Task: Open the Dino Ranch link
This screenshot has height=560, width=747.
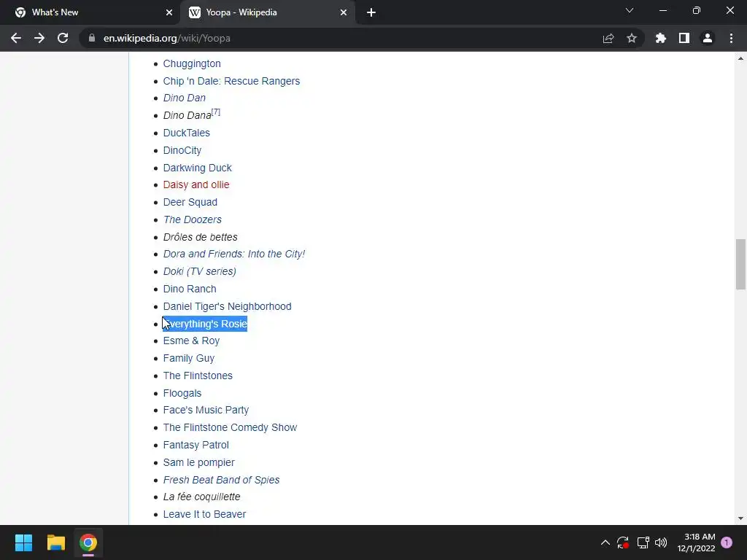Action: click(190, 289)
